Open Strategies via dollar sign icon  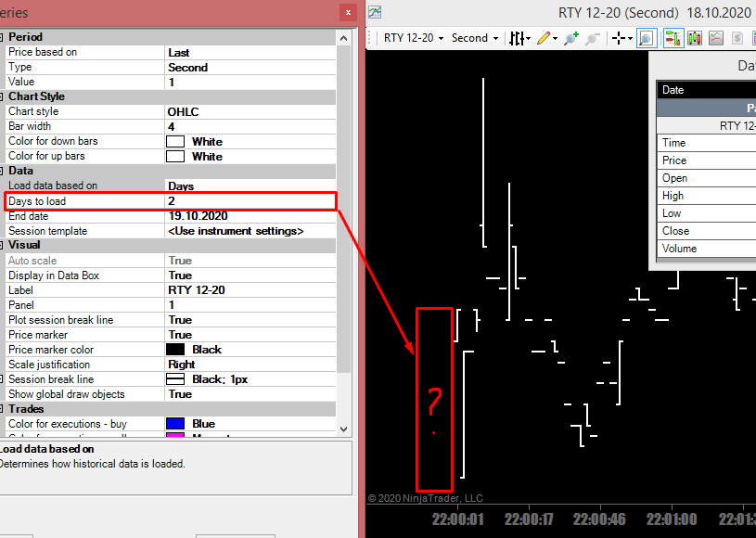click(x=737, y=38)
